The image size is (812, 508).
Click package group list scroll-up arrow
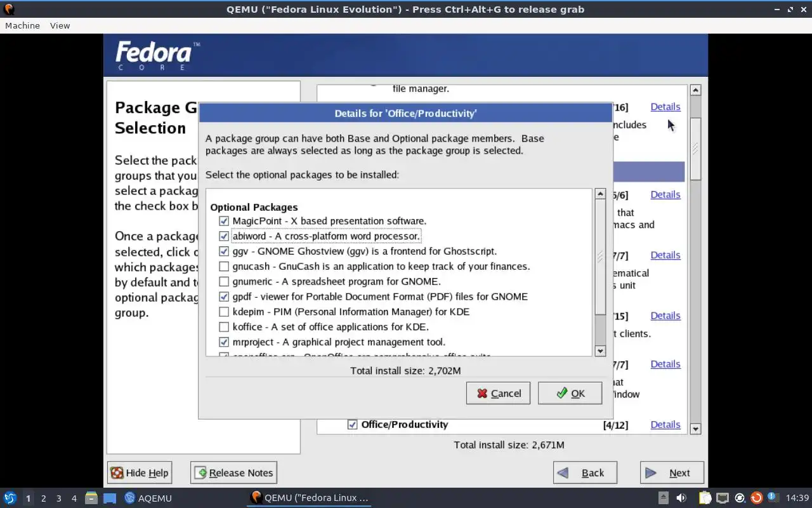[x=695, y=90]
